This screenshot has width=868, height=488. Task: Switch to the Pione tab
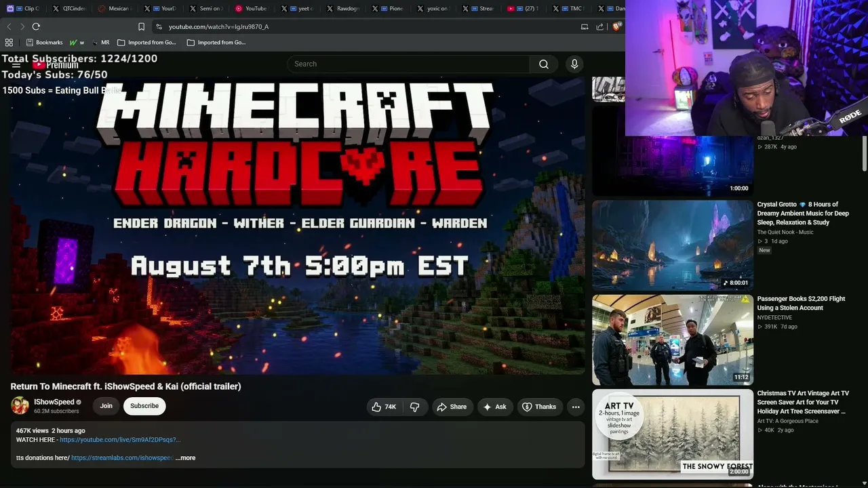point(389,9)
